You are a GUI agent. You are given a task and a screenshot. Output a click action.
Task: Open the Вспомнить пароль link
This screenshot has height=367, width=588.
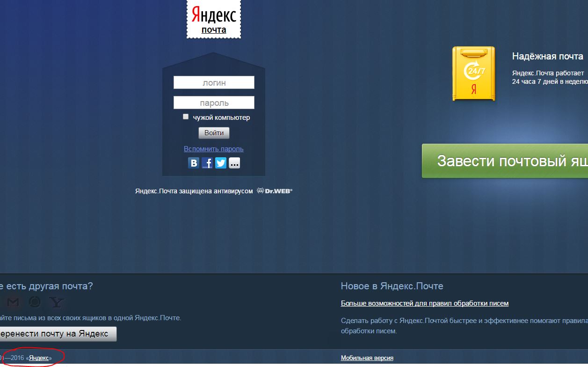pyautogui.click(x=214, y=149)
